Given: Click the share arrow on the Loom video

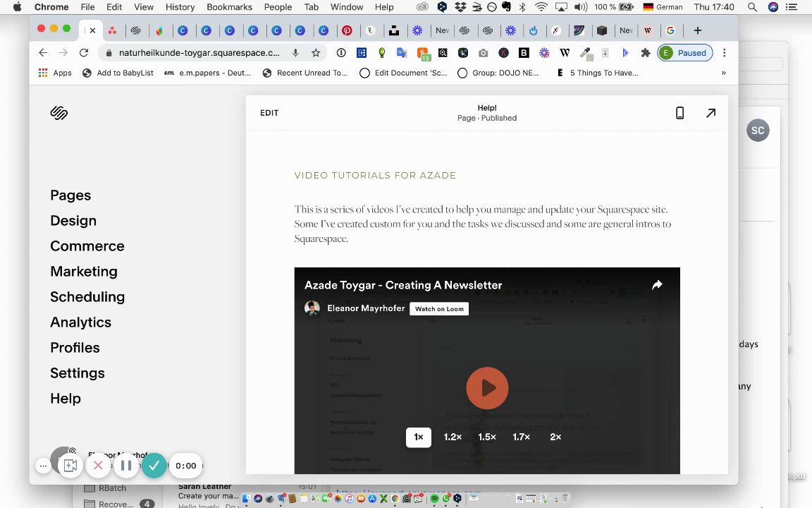Looking at the screenshot, I should pos(657,284).
